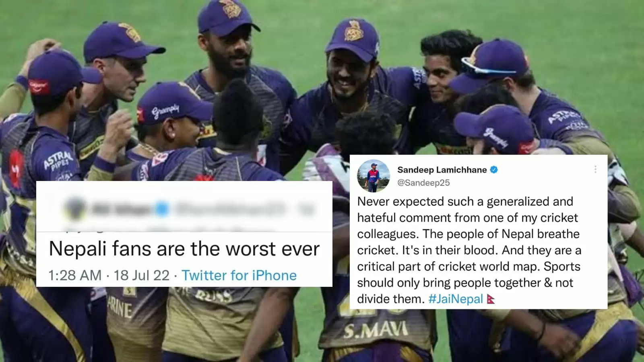Click the Nepal flag emoji
The height and width of the screenshot is (362, 644).
click(x=491, y=299)
